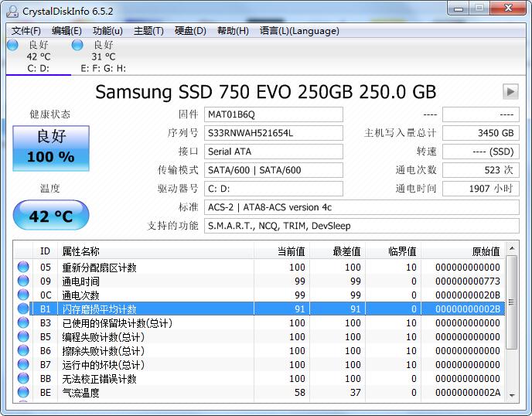Viewport: 532px width, 416px height.
Task: Click the power on hours value 1907 小时
Action: tap(481, 189)
